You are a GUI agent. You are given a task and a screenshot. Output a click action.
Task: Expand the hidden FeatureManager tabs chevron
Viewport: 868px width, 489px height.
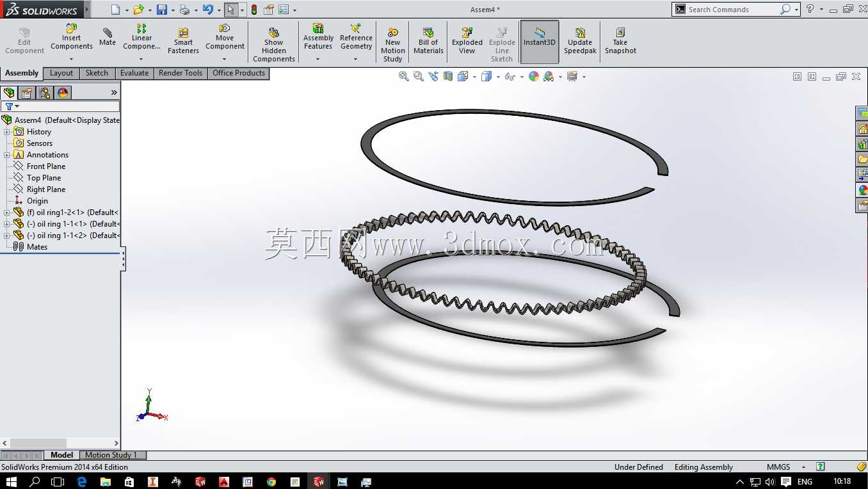(114, 93)
